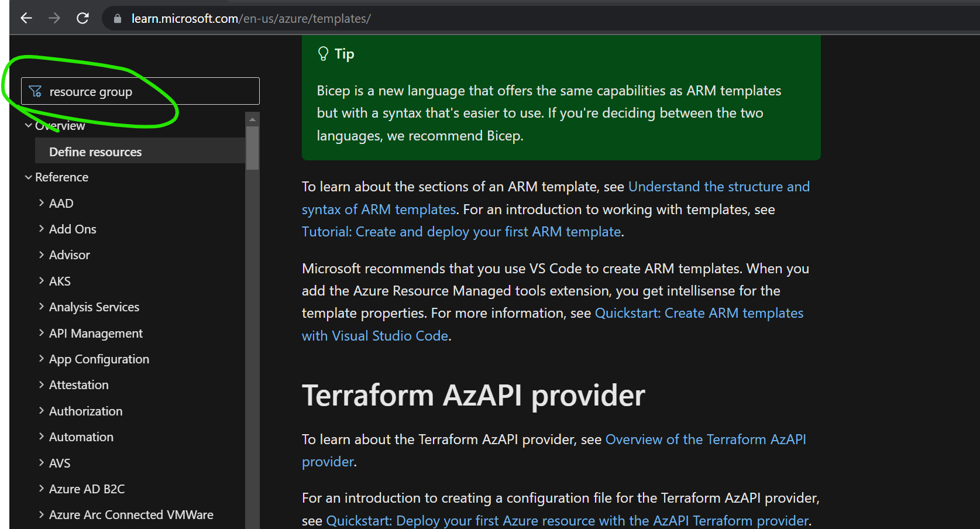Collapse the Reference section chevron

pyautogui.click(x=28, y=177)
